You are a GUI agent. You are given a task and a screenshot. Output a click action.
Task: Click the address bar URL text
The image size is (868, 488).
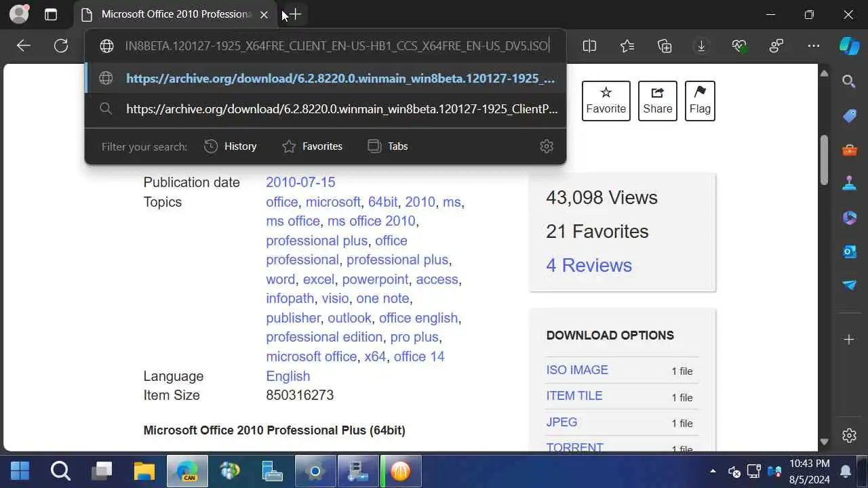click(x=336, y=46)
